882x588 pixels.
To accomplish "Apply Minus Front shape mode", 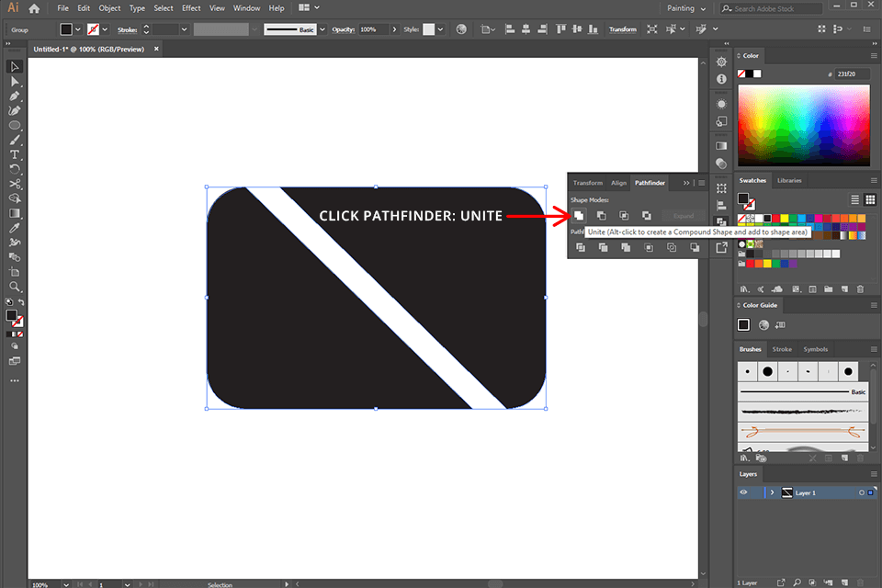I will pos(600,214).
